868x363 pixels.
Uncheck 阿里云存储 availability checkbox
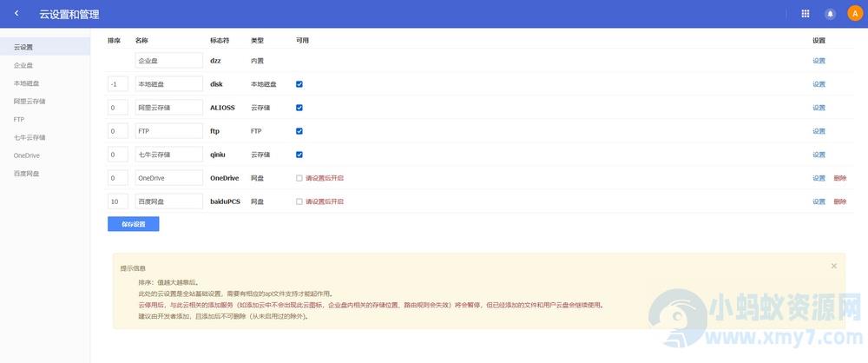tap(299, 108)
